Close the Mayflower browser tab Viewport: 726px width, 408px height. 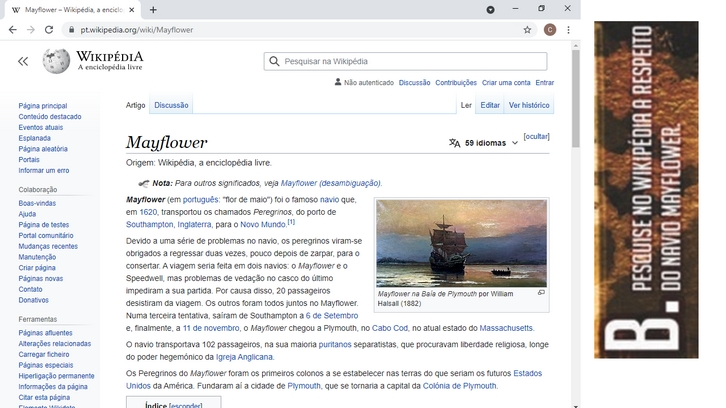click(x=132, y=10)
